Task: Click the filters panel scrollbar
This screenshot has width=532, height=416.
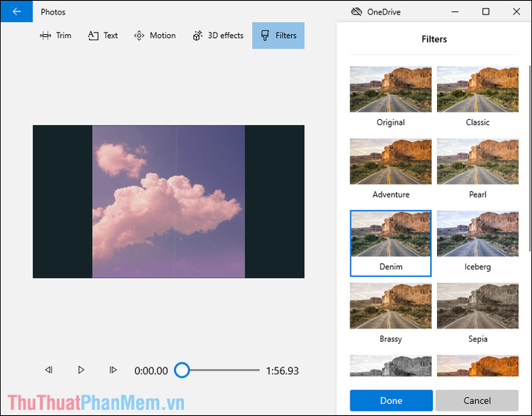Action: click(530, 158)
